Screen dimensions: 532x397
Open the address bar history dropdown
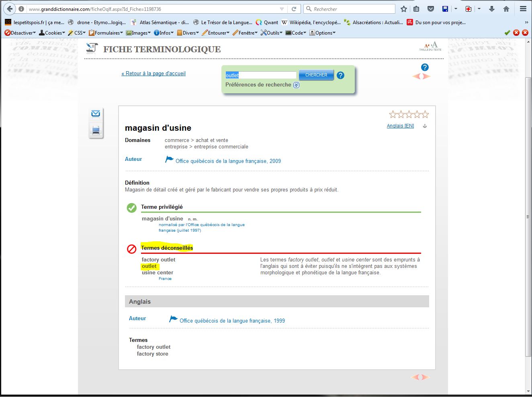[282, 9]
